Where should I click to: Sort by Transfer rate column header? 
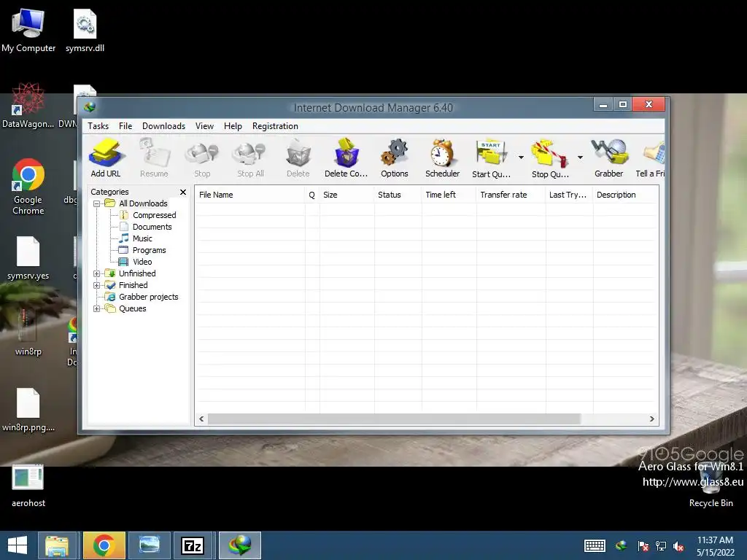point(511,195)
